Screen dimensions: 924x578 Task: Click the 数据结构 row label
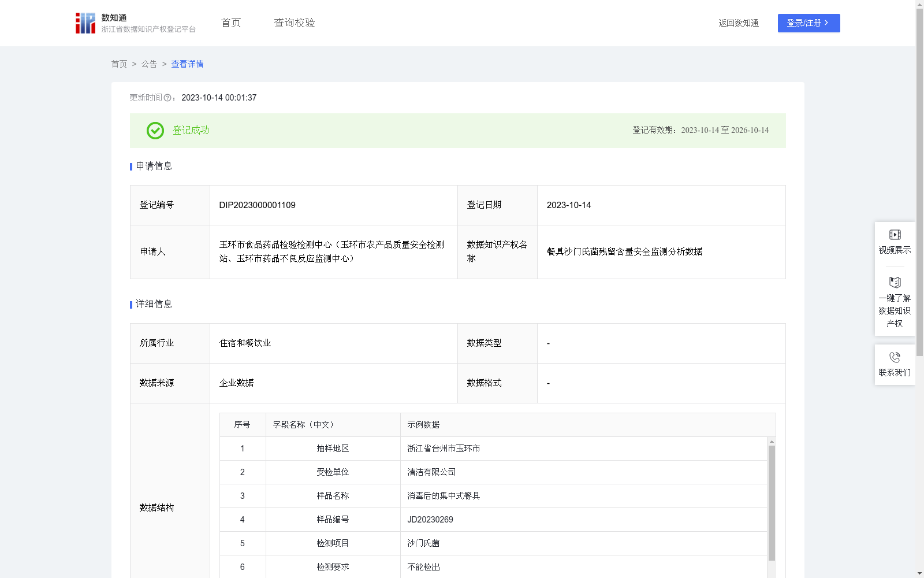(x=157, y=508)
